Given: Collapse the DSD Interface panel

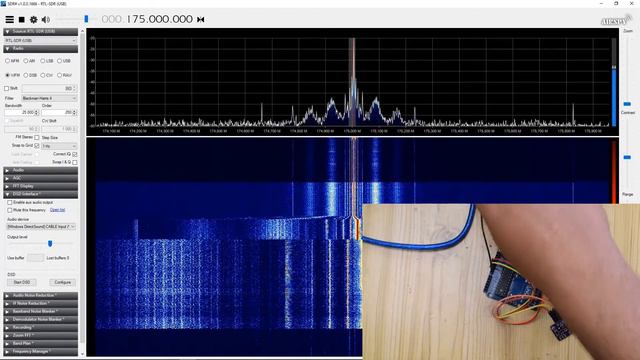Looking at the screenshot, I should coord(40,194).
